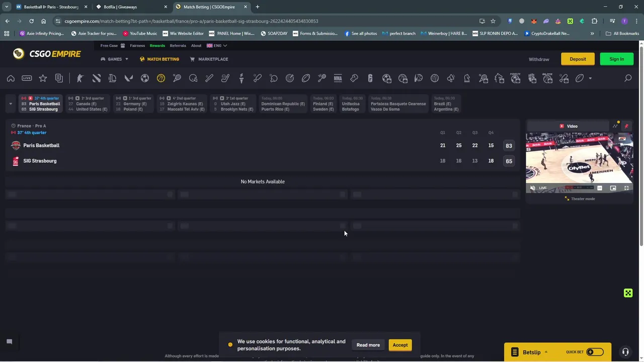
Task: Select the Dota 2 sport icon
Action: click(97, 78)
